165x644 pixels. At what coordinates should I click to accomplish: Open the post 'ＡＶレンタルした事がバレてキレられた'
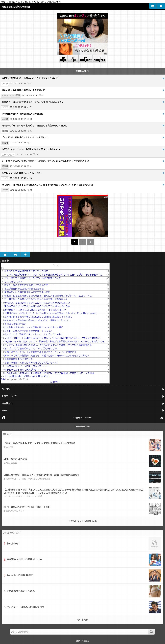pos(21,173)
